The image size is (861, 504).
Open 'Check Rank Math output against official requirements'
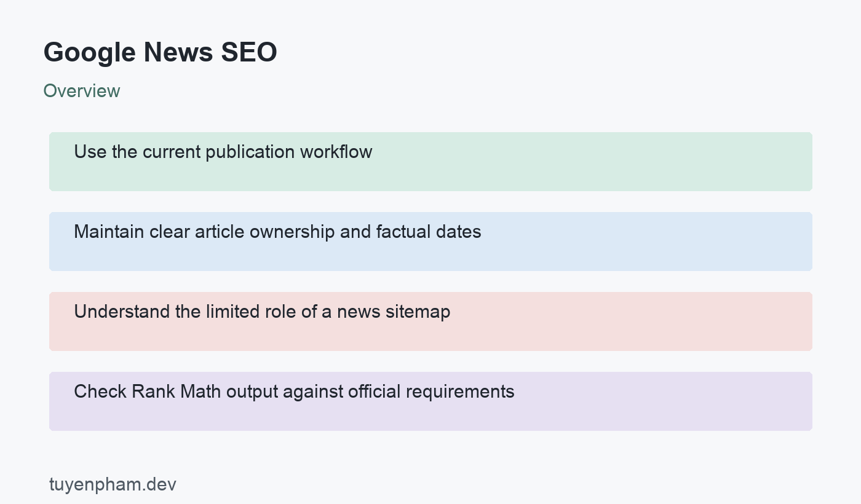point(430,401)
